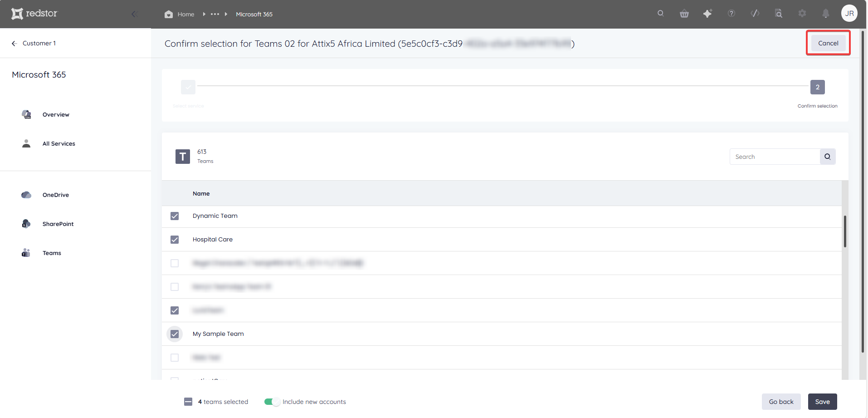Click the SharePoint icon in the sidebar
This screenshot has height=418, width=868.
(x=26, y=224)
